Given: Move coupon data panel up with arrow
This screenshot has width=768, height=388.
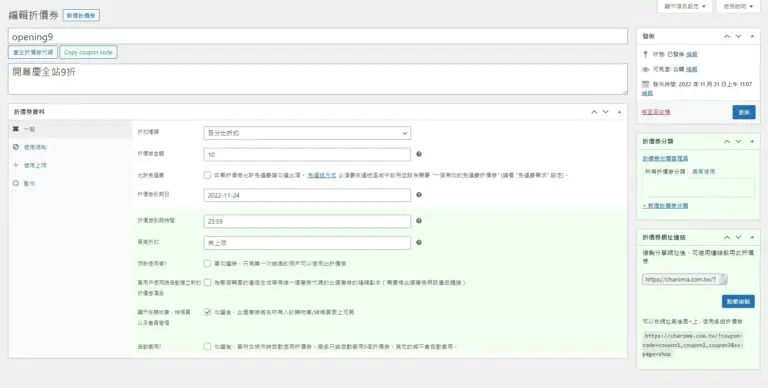Looking at the screenshot, I should (x=594, y=112).
